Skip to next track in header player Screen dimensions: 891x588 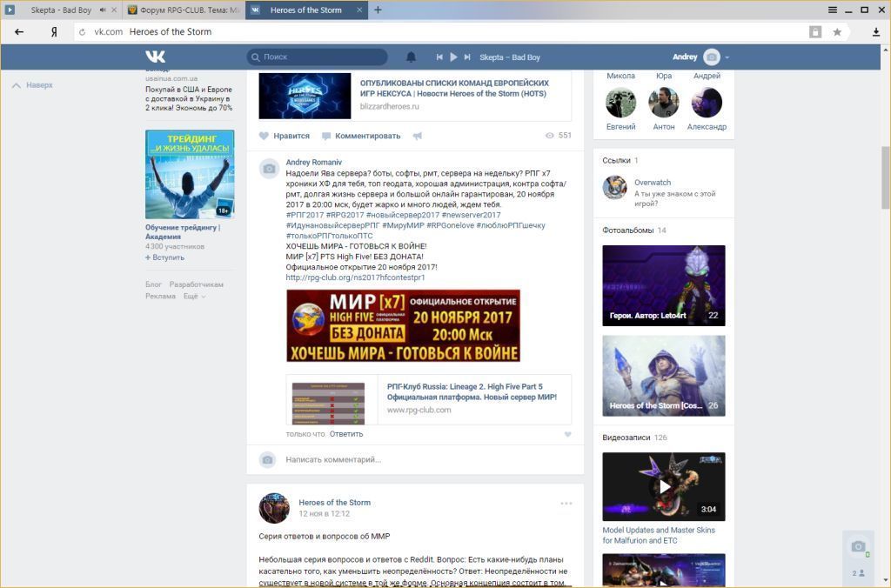pos(467,57)
